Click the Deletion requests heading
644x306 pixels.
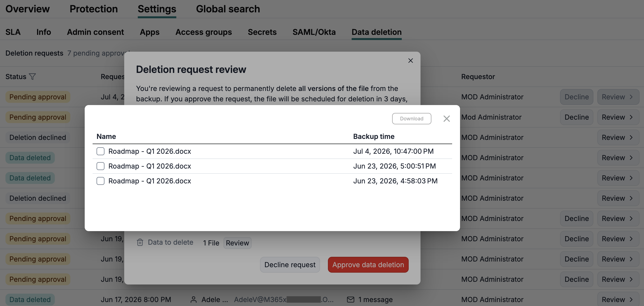(34, 53)
